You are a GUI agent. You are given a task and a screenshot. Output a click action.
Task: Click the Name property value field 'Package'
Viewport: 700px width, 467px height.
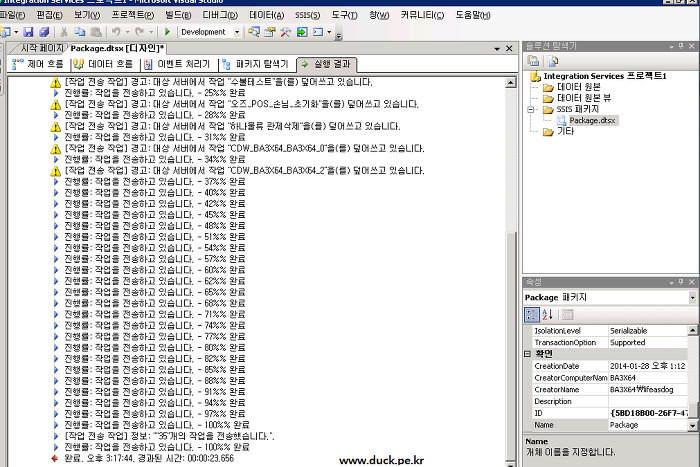(647, 425)
